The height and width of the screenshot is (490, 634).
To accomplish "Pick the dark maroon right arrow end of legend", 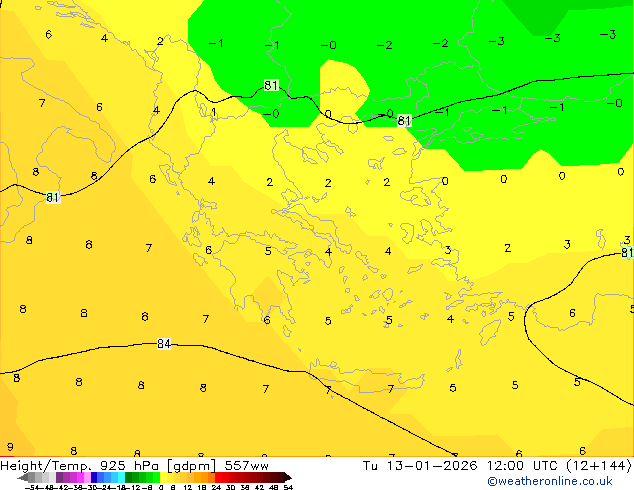I will tap(288, 477).
